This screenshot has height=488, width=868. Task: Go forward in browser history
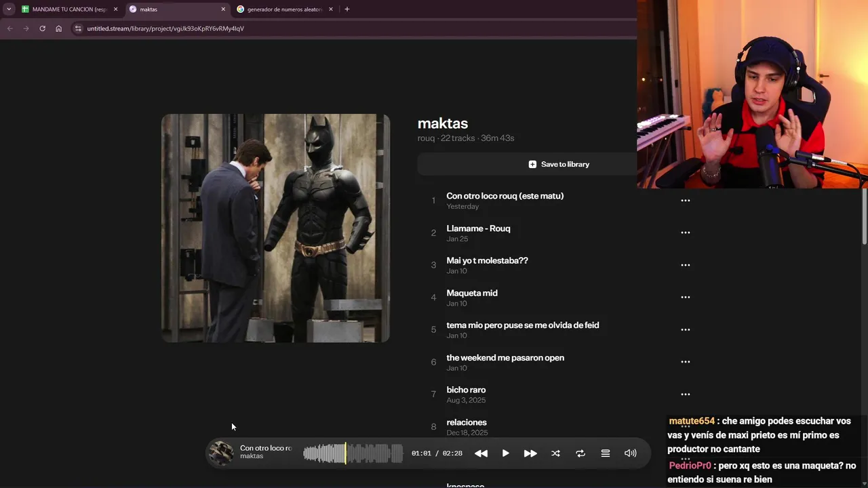26,28
